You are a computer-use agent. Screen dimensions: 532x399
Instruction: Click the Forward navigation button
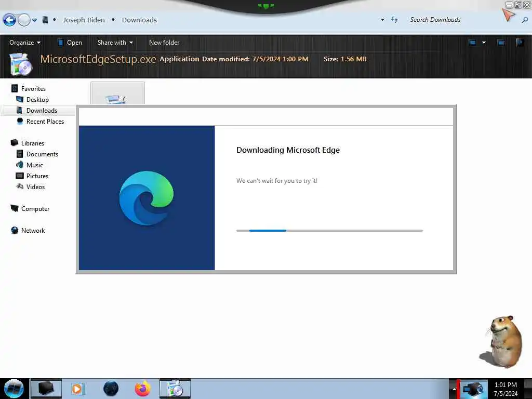(24, 20)
